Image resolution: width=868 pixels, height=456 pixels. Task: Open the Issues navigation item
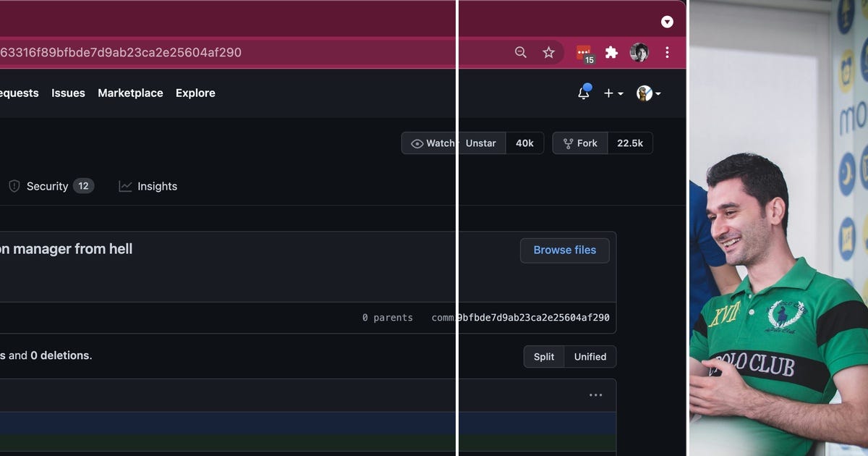[x=68, y=93]
